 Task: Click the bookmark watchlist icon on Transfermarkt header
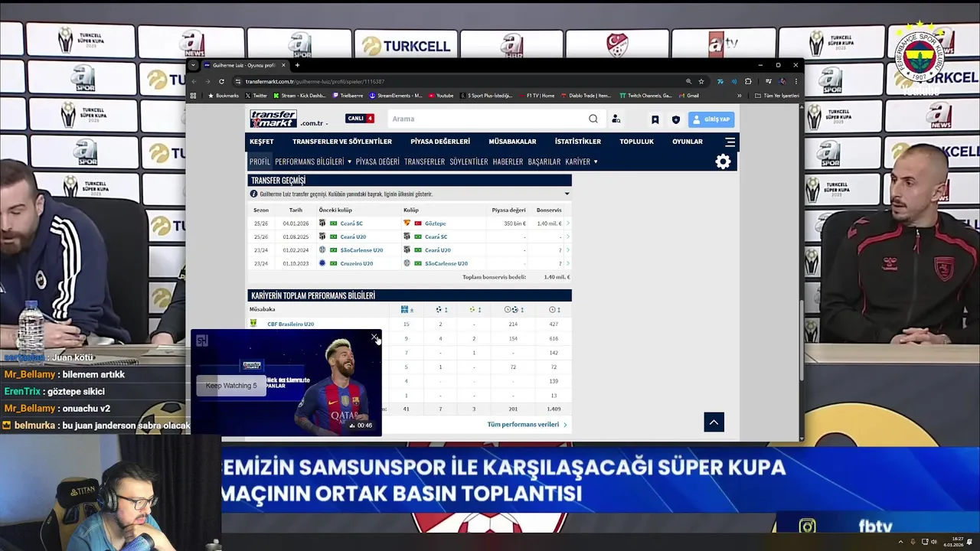click(x=655, y=119)
